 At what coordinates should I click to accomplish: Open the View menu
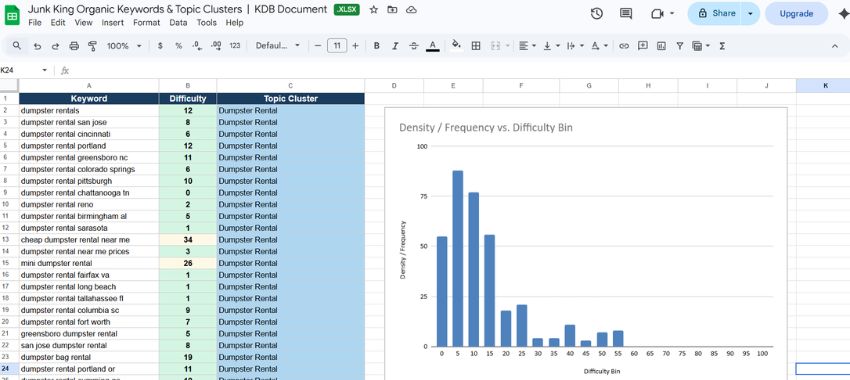coord(83,23)
